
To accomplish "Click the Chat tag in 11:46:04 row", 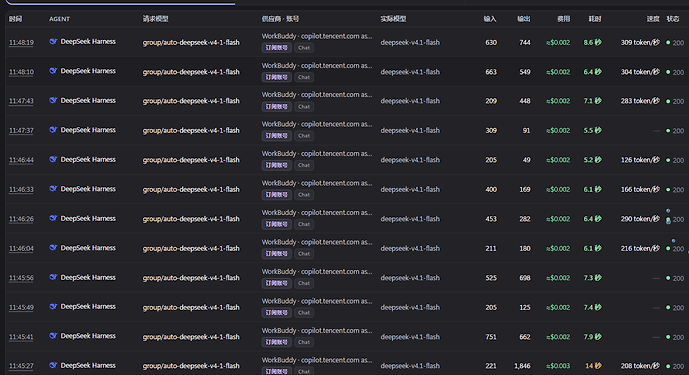I will click(x=304, y=254).
